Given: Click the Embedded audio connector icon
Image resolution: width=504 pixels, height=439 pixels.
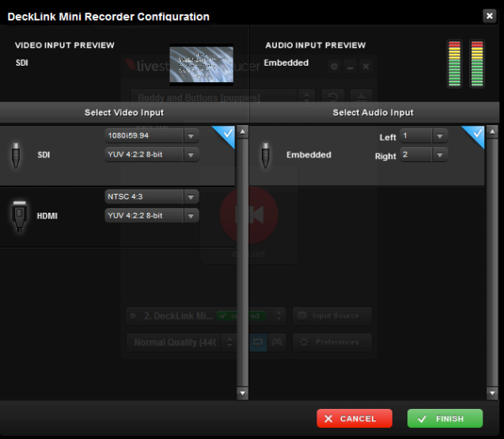Looking at the screenshot, I should coord(266,155).
